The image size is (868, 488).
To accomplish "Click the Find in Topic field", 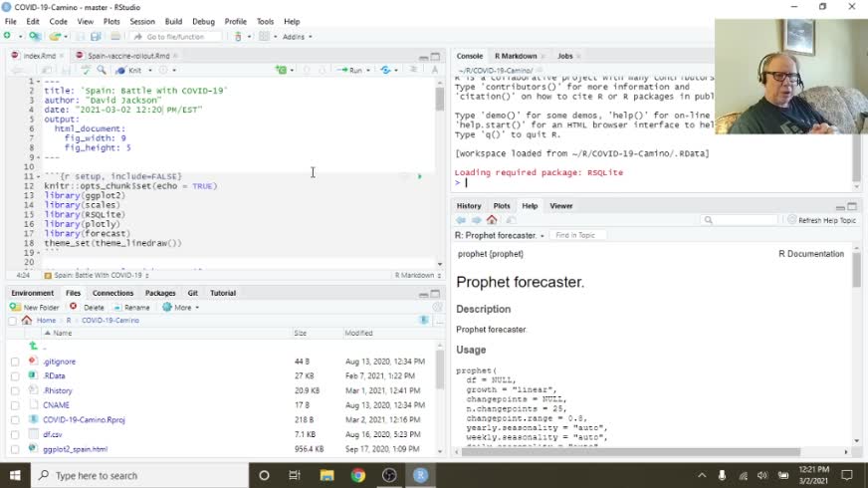I will coord(578,235).
